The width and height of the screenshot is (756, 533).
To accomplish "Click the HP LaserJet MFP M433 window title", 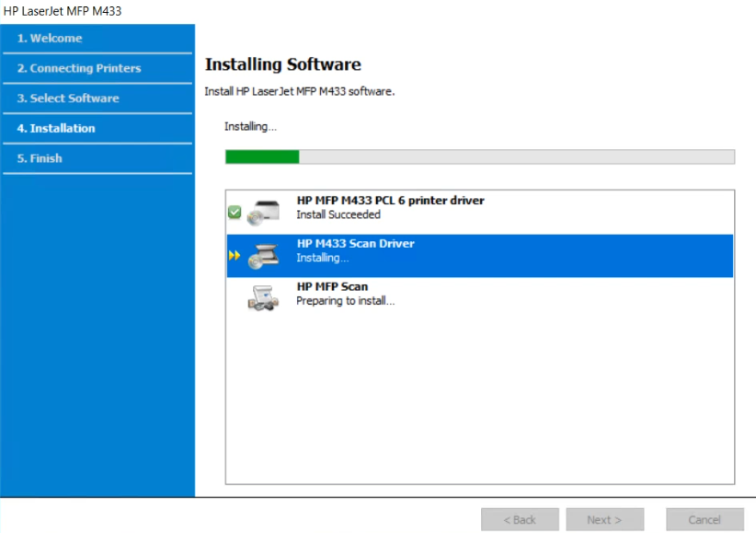I will (63, 11).
